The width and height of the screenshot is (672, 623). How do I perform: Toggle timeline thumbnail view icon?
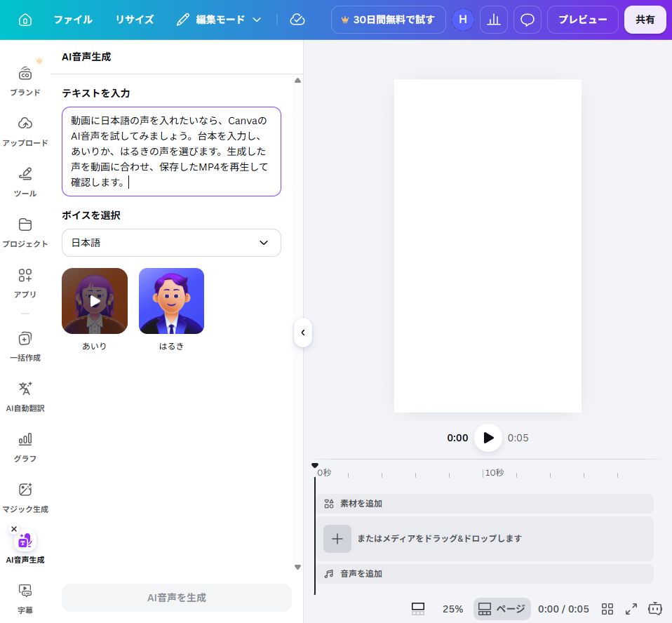(x=418, y=609)
